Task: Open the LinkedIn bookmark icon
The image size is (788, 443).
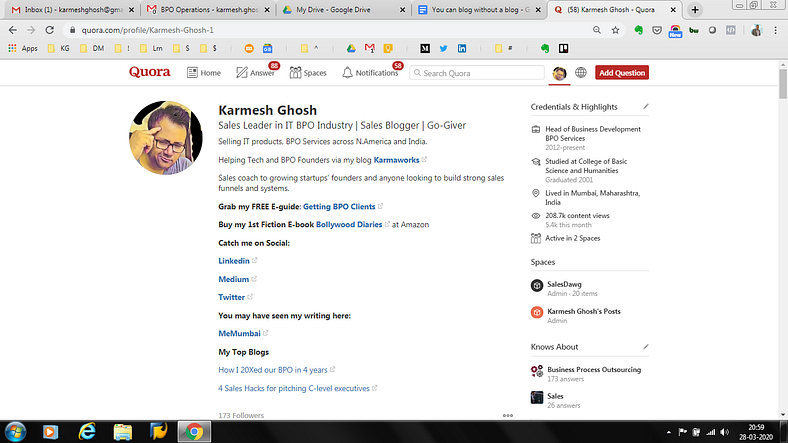Action: pos(462,48)
